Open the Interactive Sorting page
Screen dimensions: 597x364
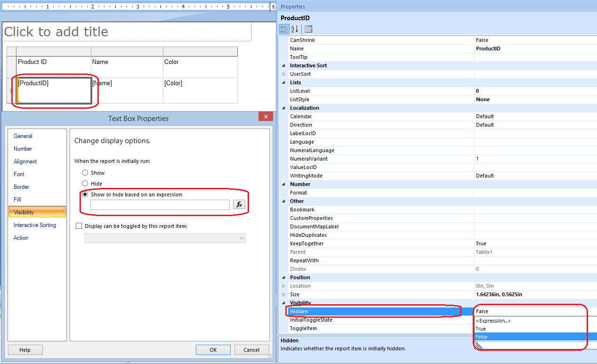point(34,225)
